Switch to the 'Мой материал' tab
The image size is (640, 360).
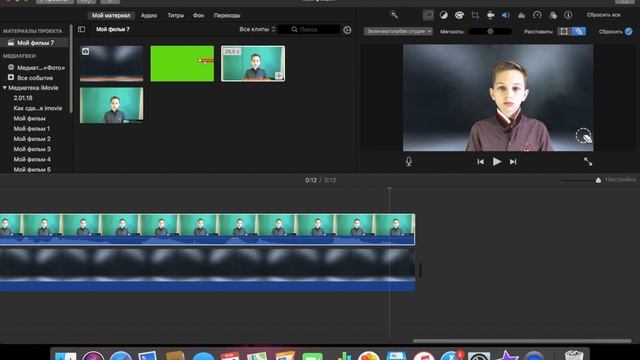click(x=111, y=16)
